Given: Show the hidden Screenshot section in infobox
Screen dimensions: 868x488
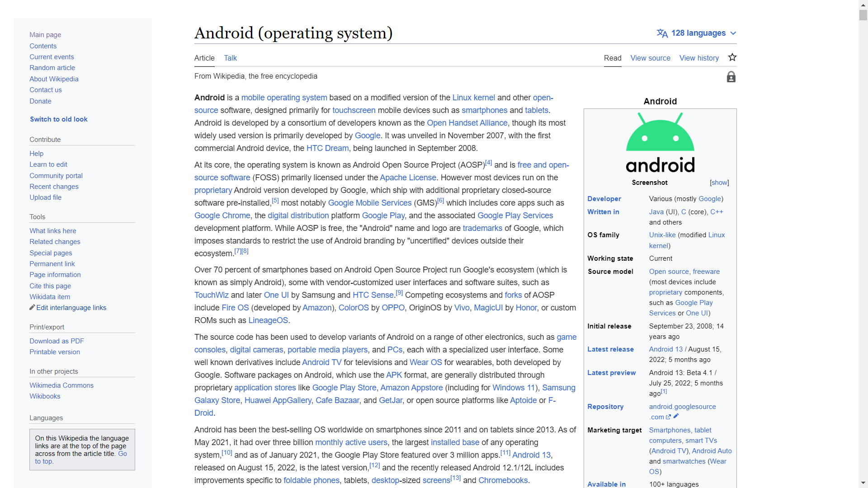Looking at the screenshot, I should coord(719,183).
